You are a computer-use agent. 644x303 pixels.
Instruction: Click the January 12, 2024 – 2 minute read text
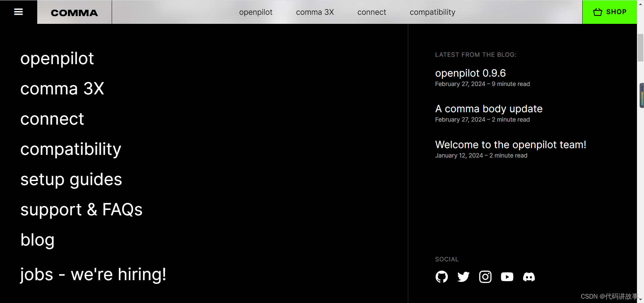click(x=481, y=156)
